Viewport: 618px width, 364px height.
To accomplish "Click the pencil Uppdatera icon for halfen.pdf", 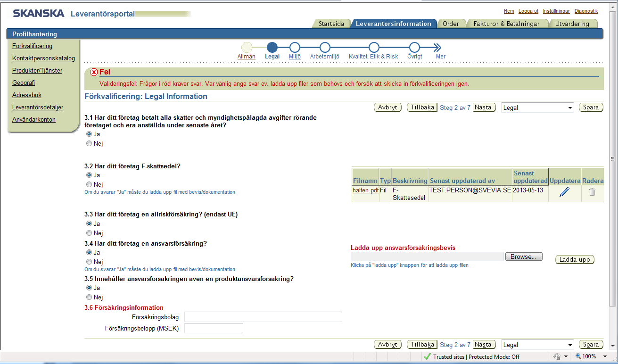I will point(565,192).
